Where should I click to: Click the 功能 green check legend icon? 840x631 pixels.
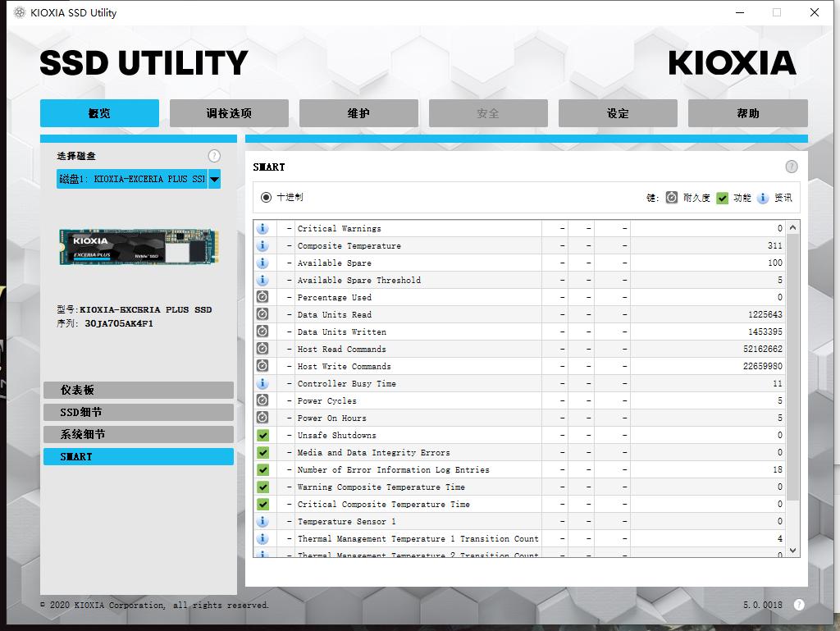point(723,199)
